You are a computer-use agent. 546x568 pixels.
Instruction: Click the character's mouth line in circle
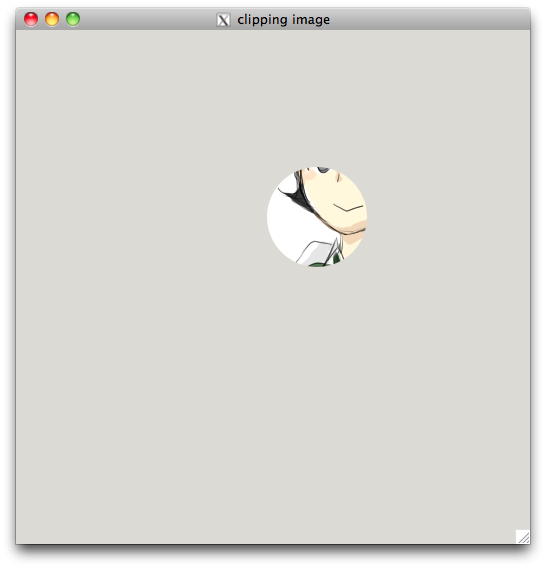pyautogui.click(x=348, y=207)
